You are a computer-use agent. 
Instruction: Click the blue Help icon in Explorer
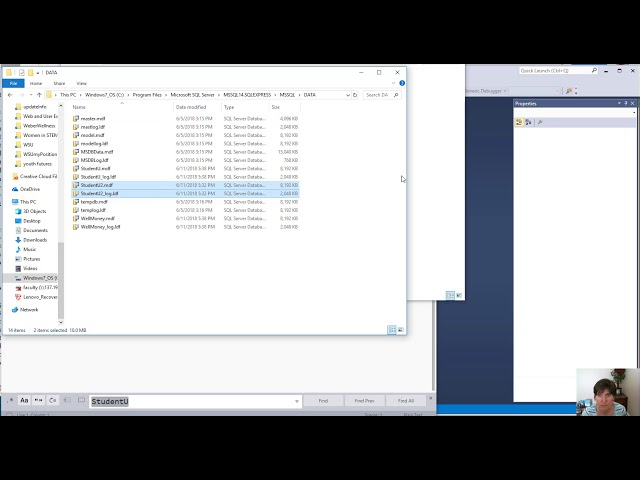tap(402, 83)
